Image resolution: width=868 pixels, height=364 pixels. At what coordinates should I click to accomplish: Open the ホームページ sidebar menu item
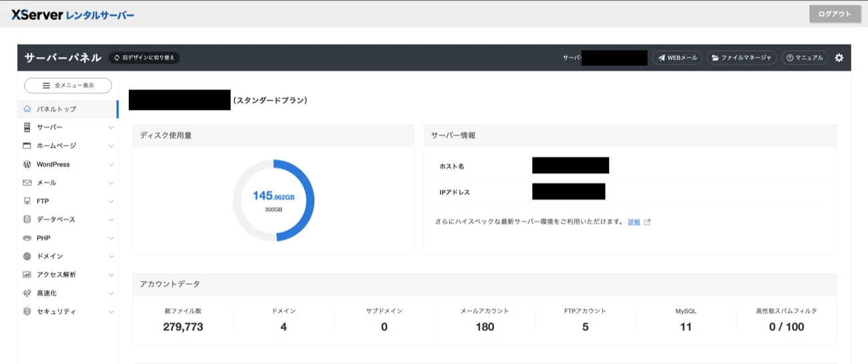[x=67, y=146]
